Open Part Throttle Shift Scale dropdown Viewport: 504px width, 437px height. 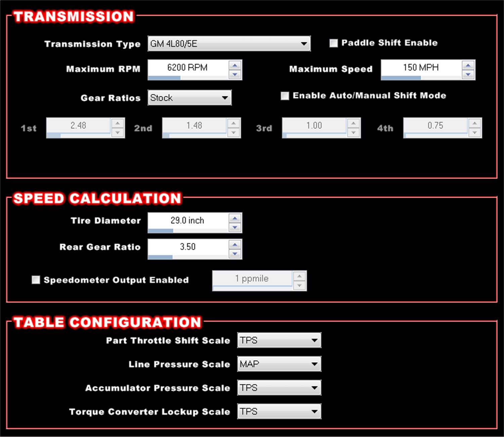click(279, 340)
